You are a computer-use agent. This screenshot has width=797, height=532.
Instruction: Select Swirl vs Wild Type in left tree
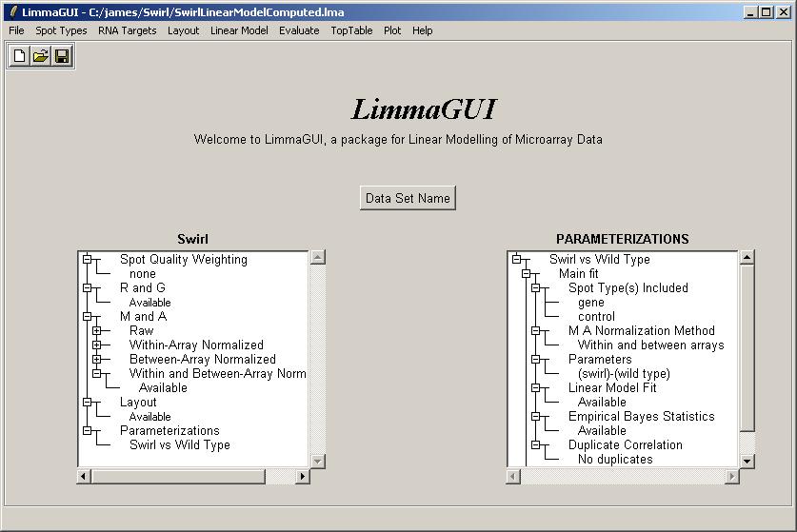click(179, 444)
